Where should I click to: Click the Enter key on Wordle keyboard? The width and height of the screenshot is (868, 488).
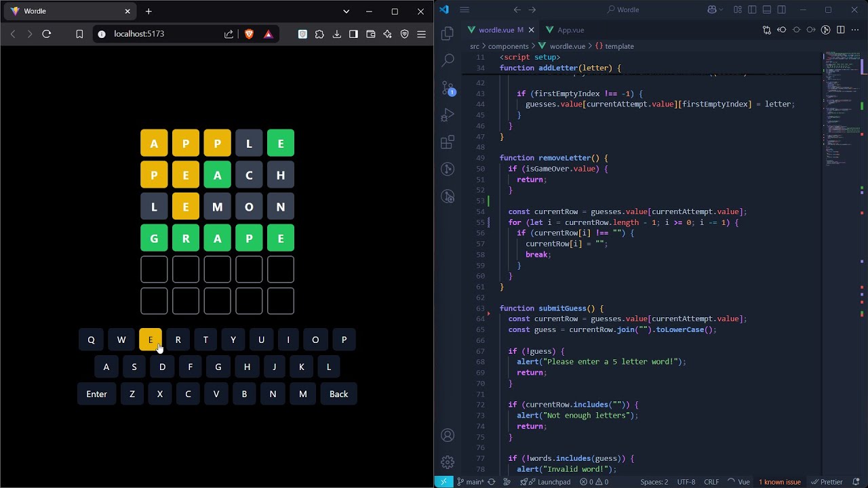coord(96,394)
